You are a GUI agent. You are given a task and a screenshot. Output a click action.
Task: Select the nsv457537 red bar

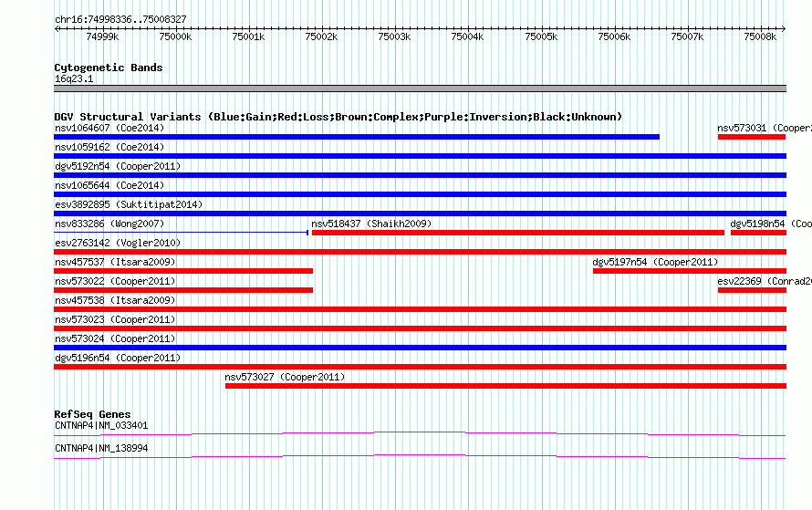183,271
